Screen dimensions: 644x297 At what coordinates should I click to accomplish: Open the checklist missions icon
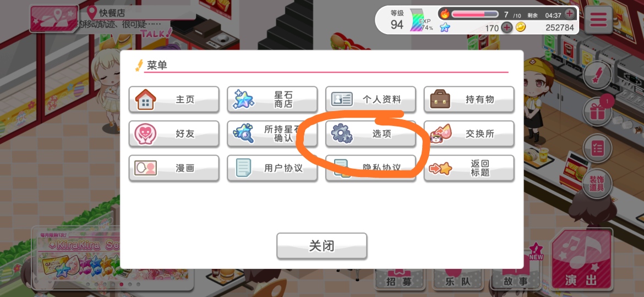[x=598, y=148]
